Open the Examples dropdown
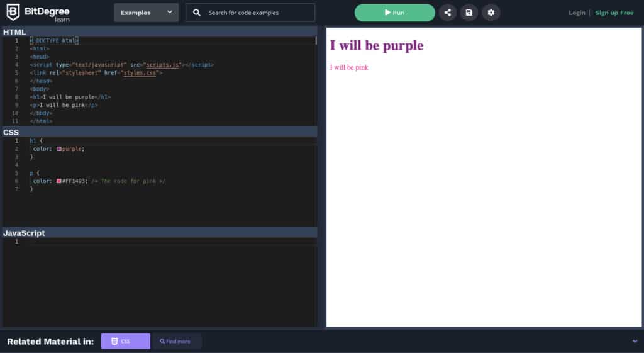644x353 pixels. tap(146, 13)
